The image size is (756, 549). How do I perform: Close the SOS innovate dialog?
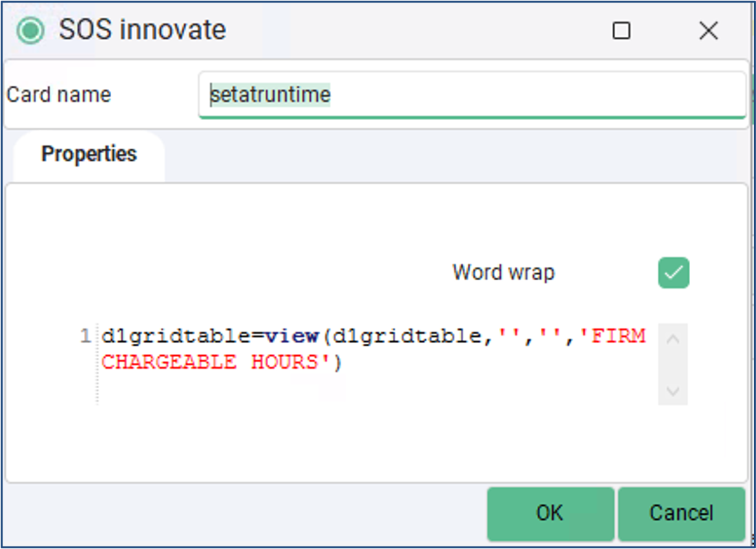click(x=708, y=30)
